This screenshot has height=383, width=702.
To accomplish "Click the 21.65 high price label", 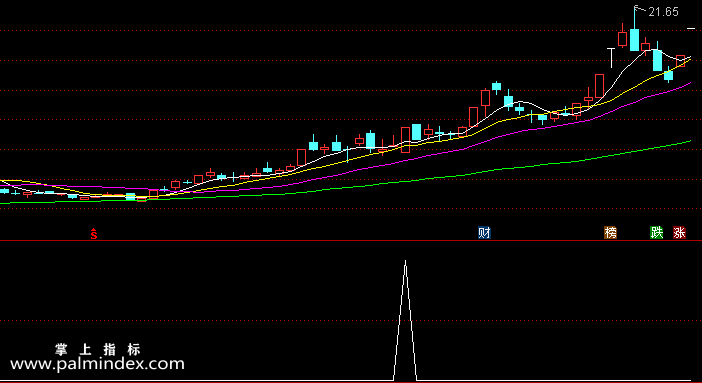I will (x=663, y=12).
